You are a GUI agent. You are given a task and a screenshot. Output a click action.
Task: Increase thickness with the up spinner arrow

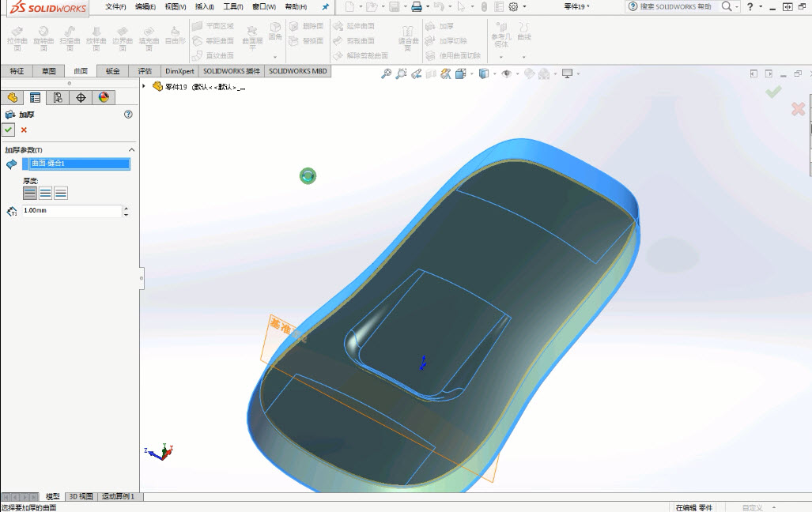click(x=126, y=208)
